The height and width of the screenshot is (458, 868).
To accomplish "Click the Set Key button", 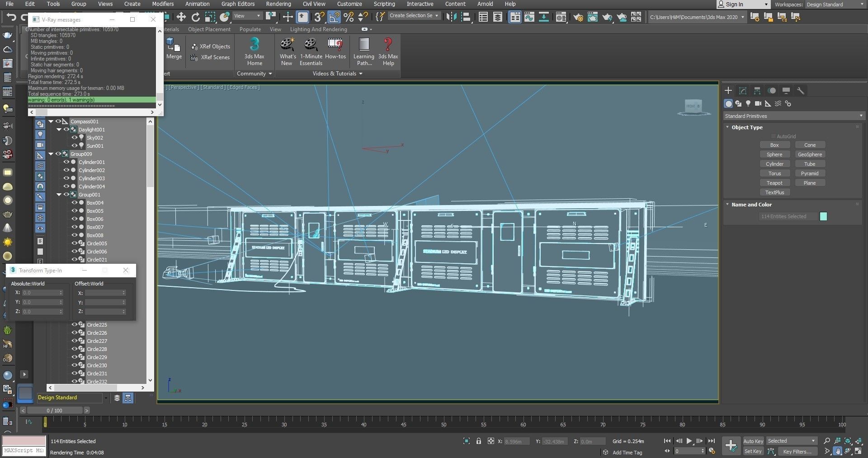I will [753, 451].
